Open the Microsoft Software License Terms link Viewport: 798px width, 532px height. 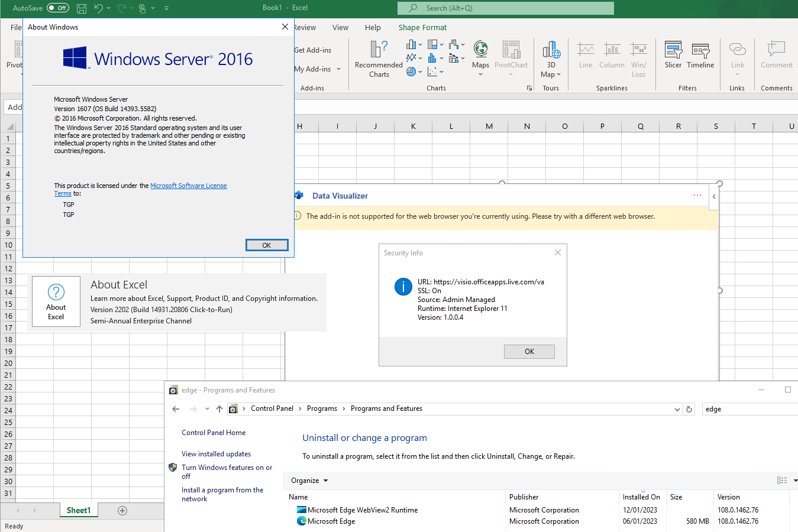point(188,186)
